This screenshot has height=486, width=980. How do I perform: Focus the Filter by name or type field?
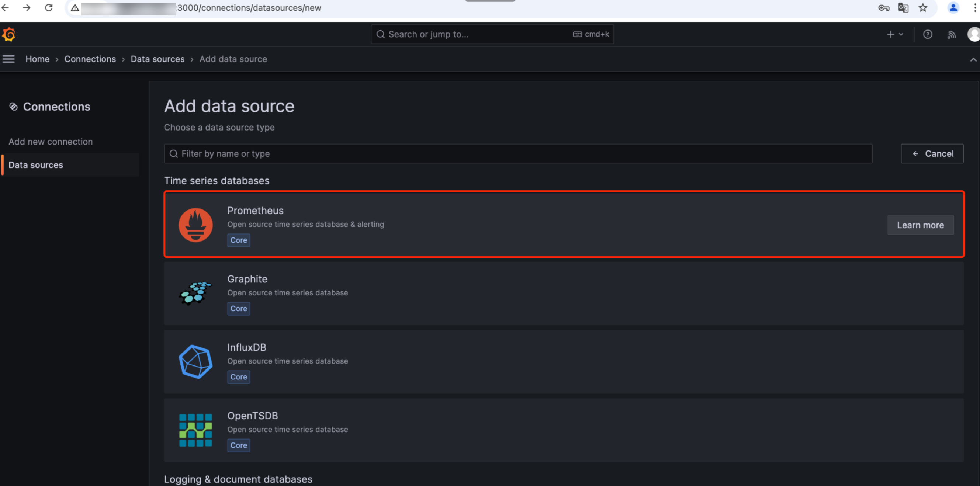[517, 154]
